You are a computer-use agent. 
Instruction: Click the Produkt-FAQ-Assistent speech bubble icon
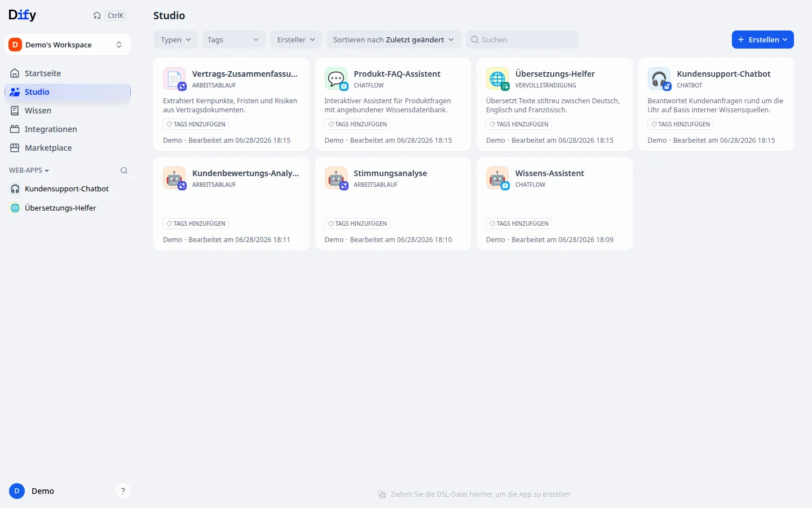click(336, 78)
